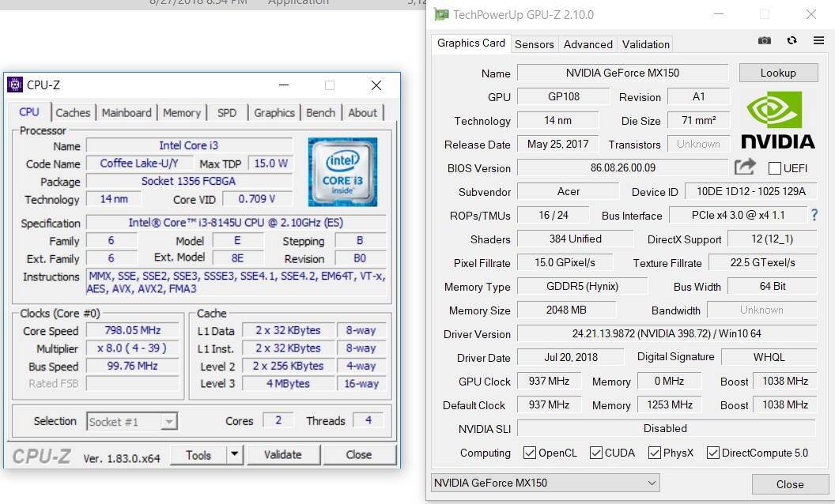Uncheck the OpenCL checkbox
835x504 pixels.
(x=530, y=453)
